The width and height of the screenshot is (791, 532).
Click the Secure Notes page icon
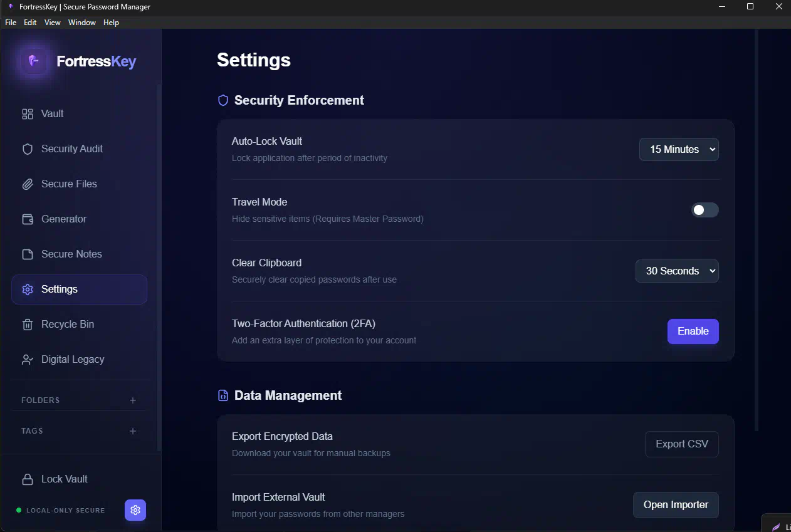click(x=28, y=254)
